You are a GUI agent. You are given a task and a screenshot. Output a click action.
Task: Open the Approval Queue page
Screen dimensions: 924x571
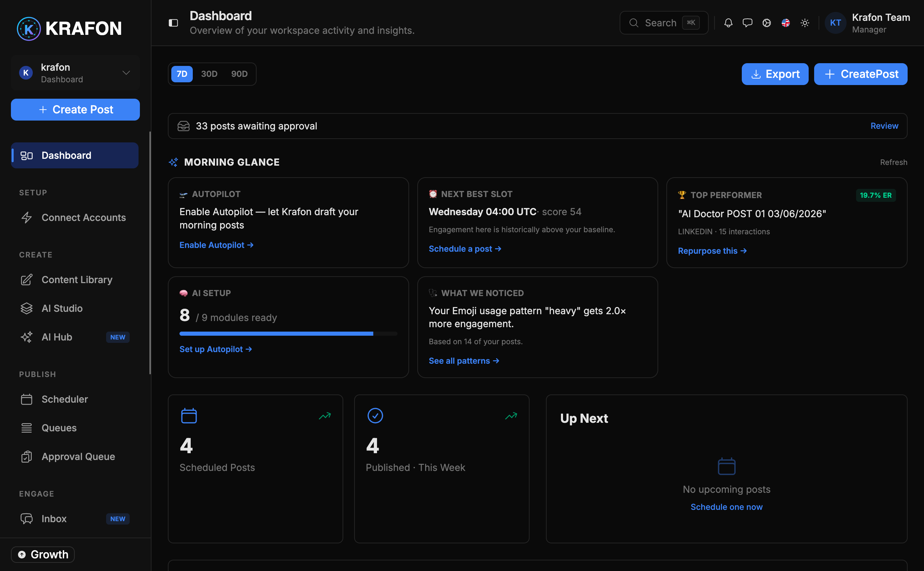click(75, 457)
